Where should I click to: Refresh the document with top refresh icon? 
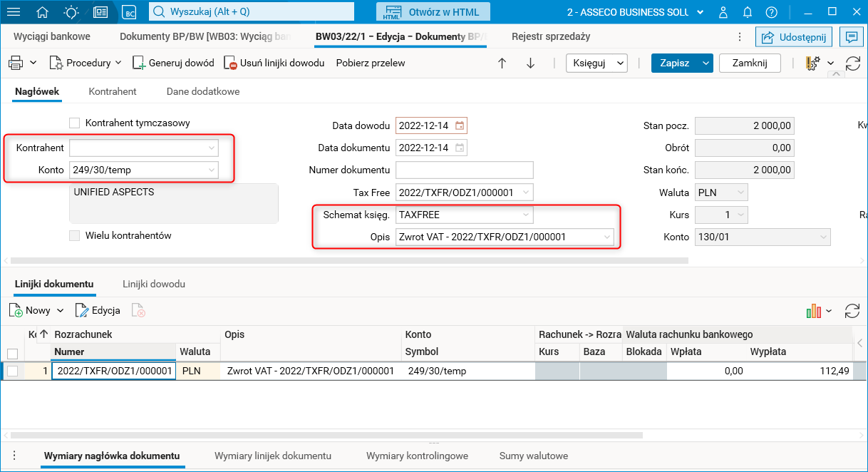853,63
